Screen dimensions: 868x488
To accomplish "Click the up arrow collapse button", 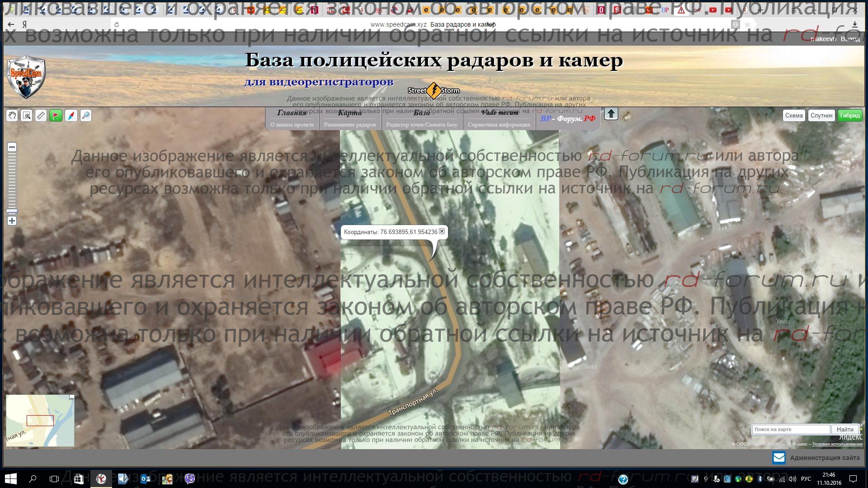I will 611,114.
